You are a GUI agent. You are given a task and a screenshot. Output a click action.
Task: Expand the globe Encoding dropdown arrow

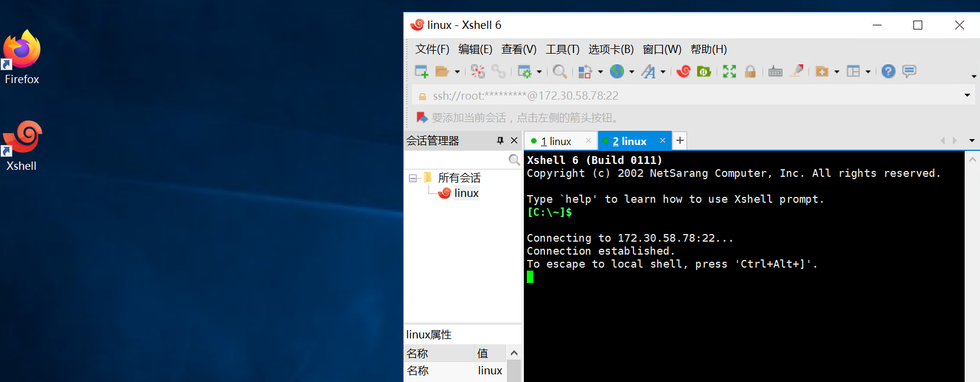point(632,72)
